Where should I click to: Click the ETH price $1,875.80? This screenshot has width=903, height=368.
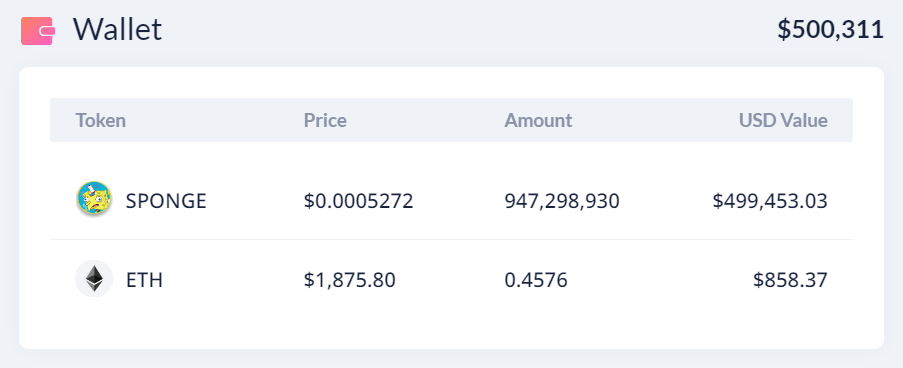(x=350, y=280)
